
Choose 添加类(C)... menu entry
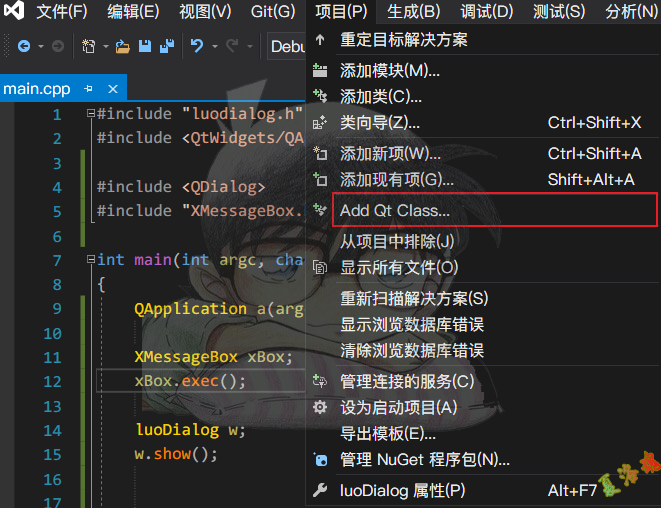[x=483, y=97]
